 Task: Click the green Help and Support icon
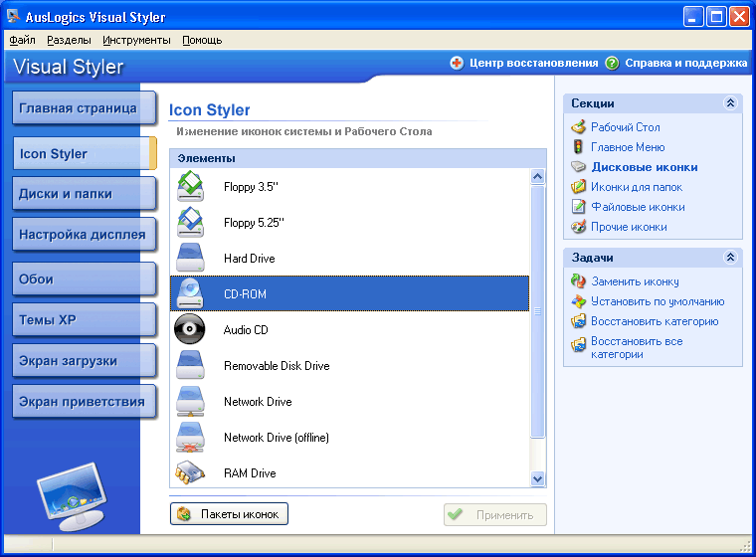(613, 63)
